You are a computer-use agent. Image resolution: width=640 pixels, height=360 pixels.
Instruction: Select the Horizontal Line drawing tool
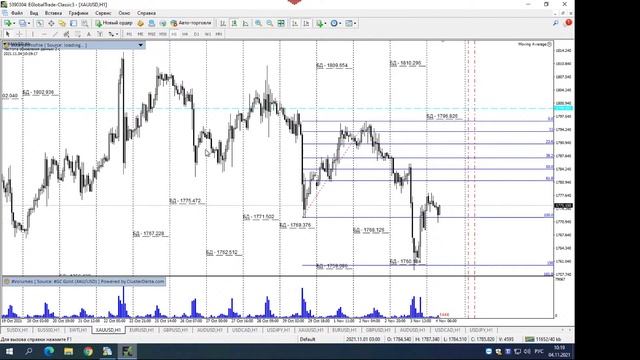click(44, 34)
